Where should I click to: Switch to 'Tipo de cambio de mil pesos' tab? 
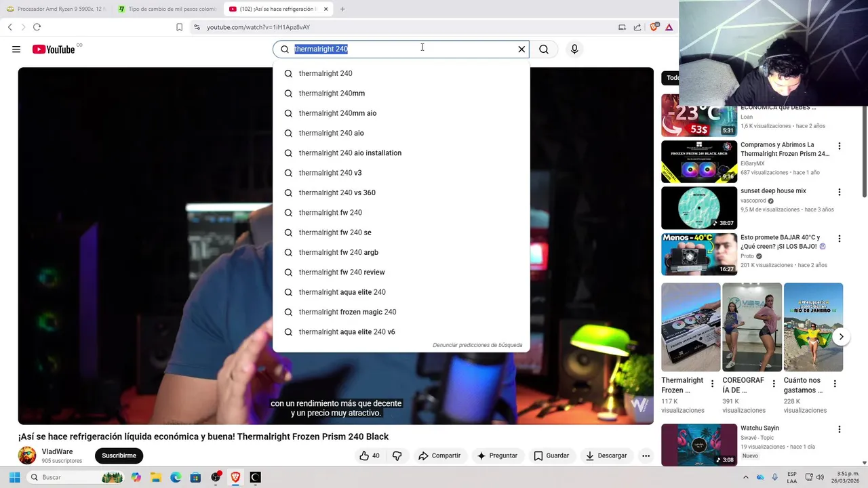click(167, 9)
